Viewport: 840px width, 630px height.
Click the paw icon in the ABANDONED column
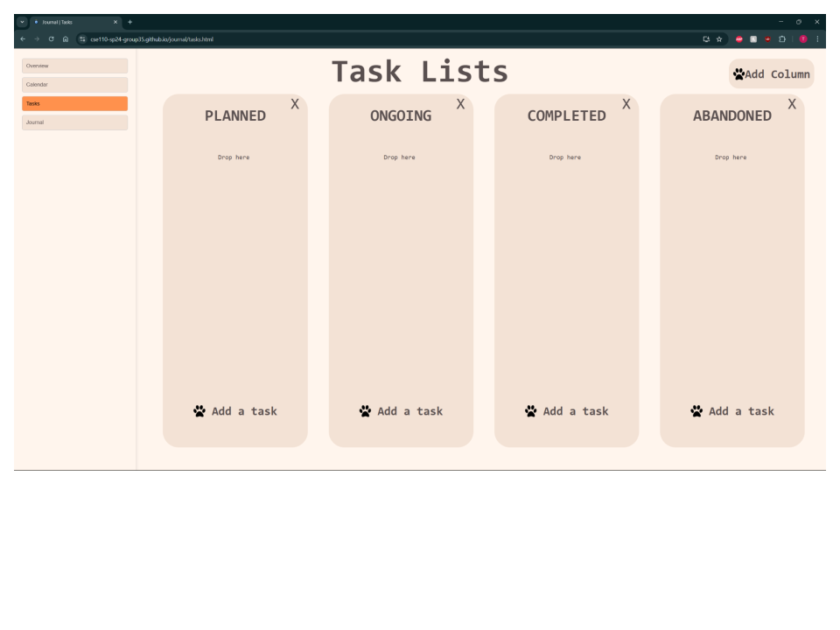696,410
